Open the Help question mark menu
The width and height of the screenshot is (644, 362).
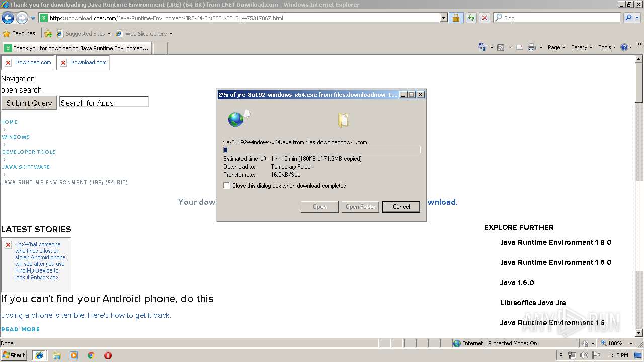pyautogui.click(x=626, y=47)
